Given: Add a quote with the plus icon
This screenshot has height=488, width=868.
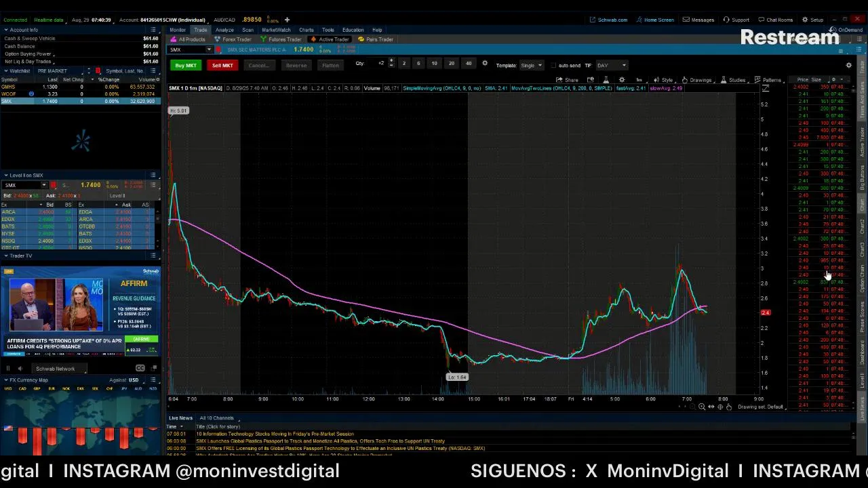Looking at the screenshot, I should [x=287, y=20].
